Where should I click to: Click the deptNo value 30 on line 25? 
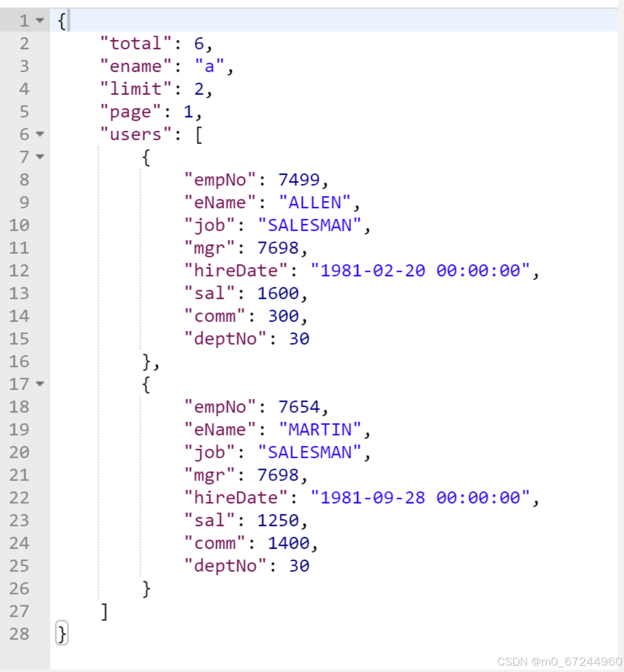pyautogui.click(x=299, y=566)
